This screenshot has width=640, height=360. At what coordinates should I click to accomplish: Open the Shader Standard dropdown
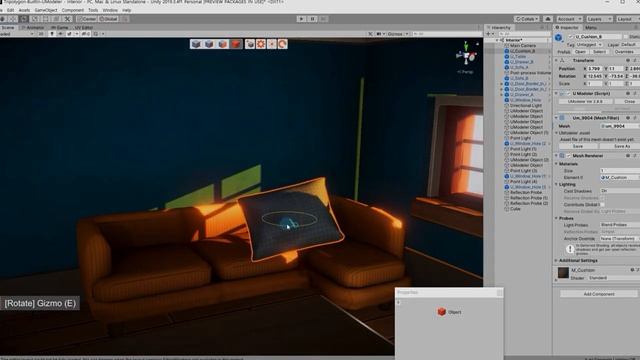click(x=614, y=278)
